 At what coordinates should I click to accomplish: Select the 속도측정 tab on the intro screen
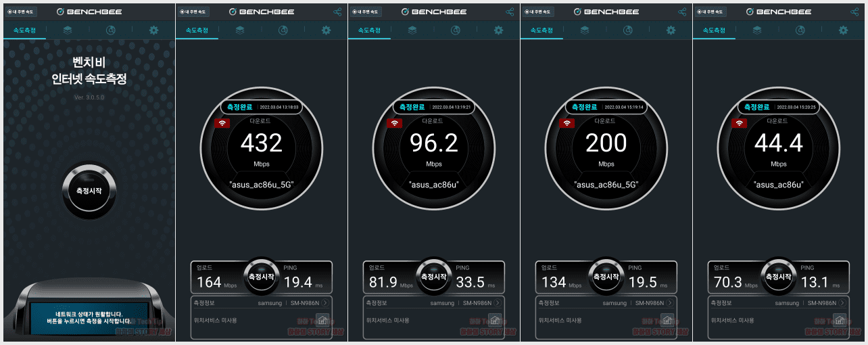coord(25,30)
